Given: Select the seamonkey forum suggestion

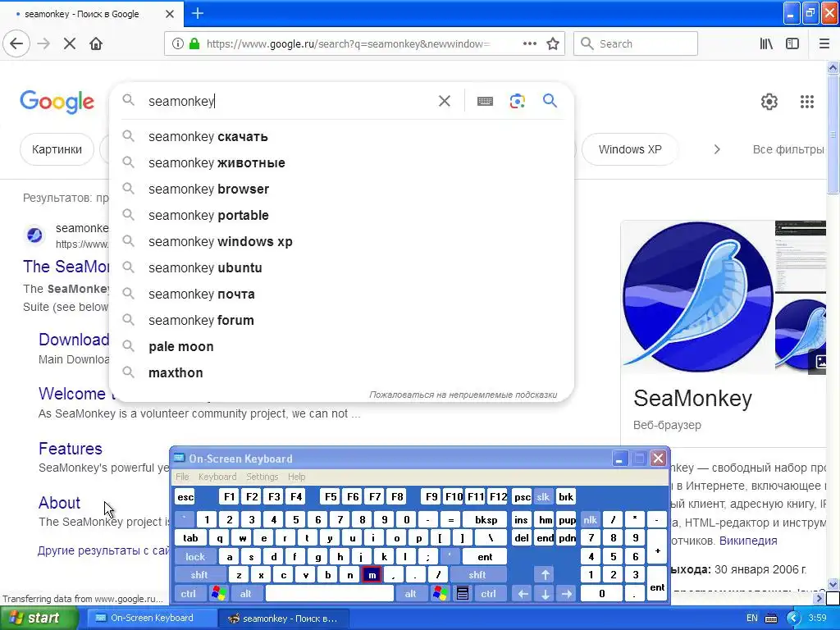Looking at the screenshot, I should click(x=342, y=321).
